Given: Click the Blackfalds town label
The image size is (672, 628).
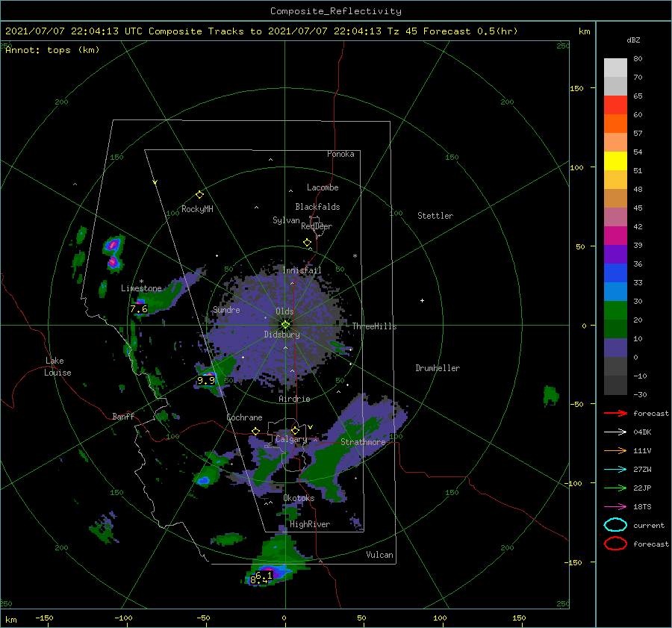Looking at the screenshot, I should [x=317, y=207].
